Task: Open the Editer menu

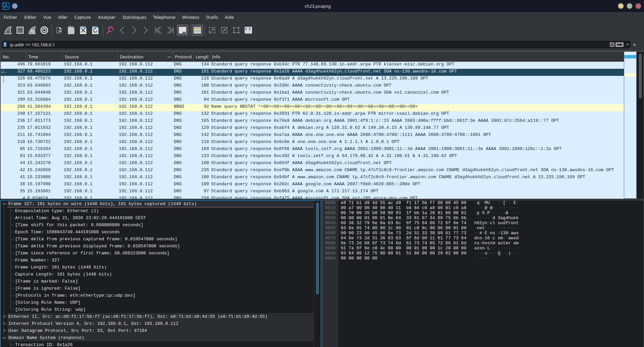Action: pyautogui.click(x=30, y=17)
